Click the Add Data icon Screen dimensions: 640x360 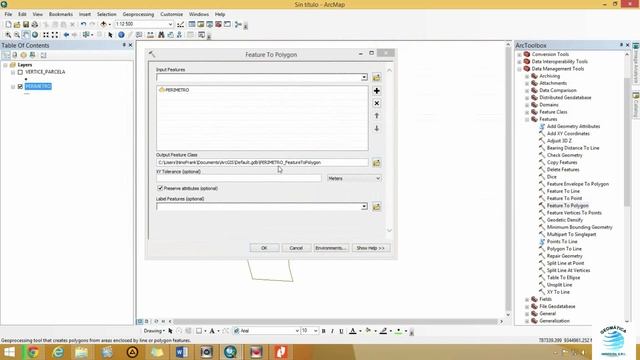click(104, 24)
